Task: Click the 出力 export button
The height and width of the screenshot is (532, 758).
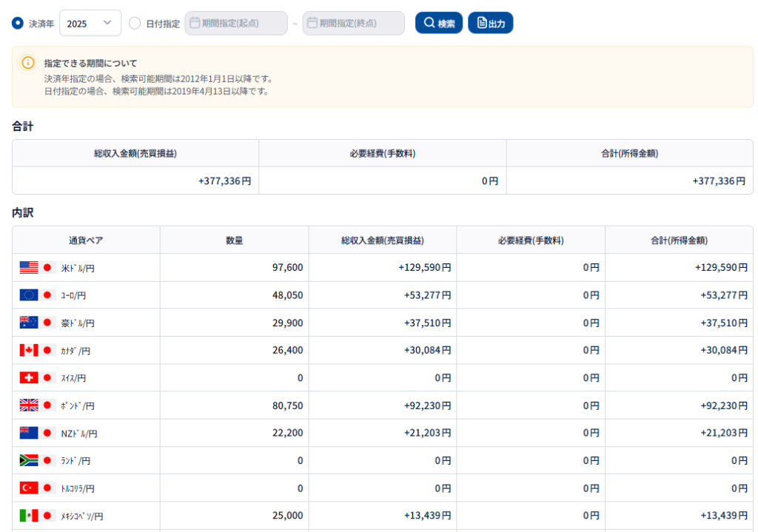Action: click(x=490, y=23)
